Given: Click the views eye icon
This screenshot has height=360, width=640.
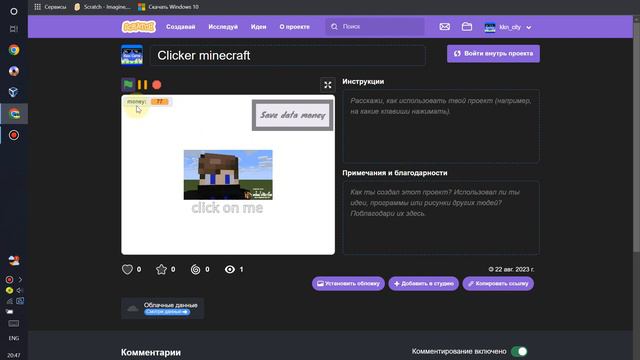Looking at the screenshot, I should [230, 269].
